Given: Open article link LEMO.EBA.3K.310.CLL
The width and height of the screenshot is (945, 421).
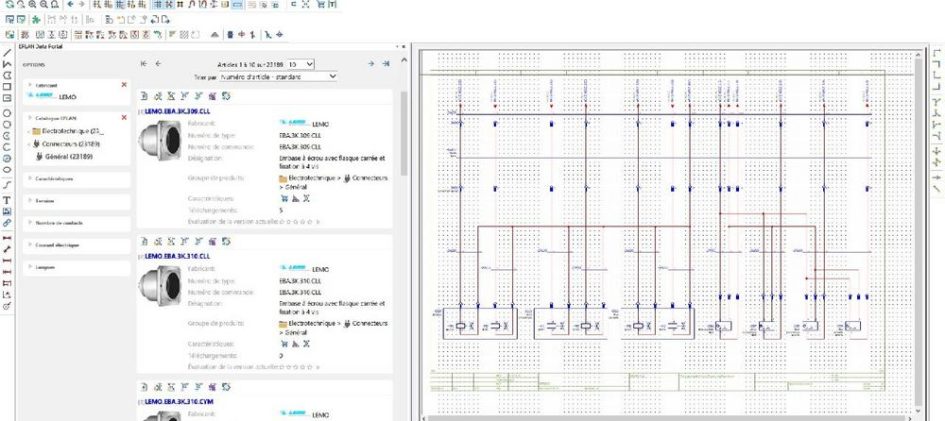Looking at the screenshot, I should [x=176, y=256].
